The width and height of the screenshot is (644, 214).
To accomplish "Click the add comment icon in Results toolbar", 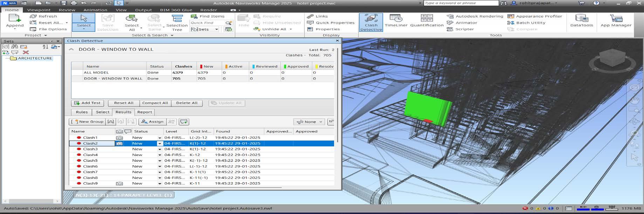I will [x=184, y=122].
